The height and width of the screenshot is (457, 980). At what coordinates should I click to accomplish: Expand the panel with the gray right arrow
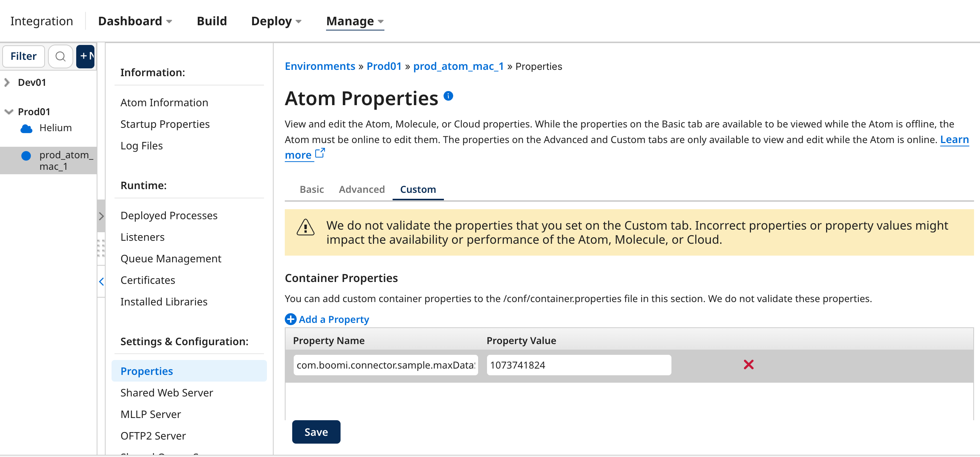[x=101, y=216]
